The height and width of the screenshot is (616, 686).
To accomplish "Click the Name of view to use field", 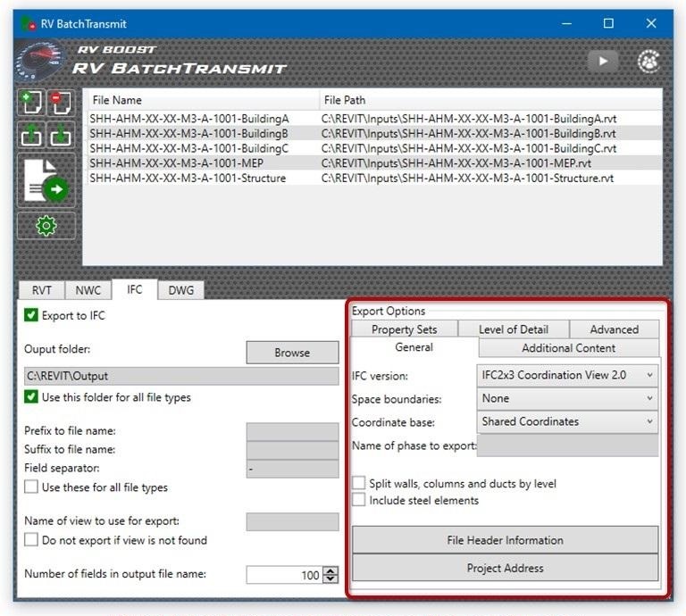I will 292,521.
